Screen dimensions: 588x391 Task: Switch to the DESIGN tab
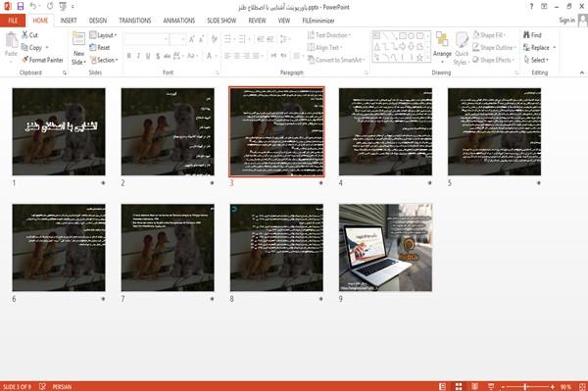coord(98,21)
